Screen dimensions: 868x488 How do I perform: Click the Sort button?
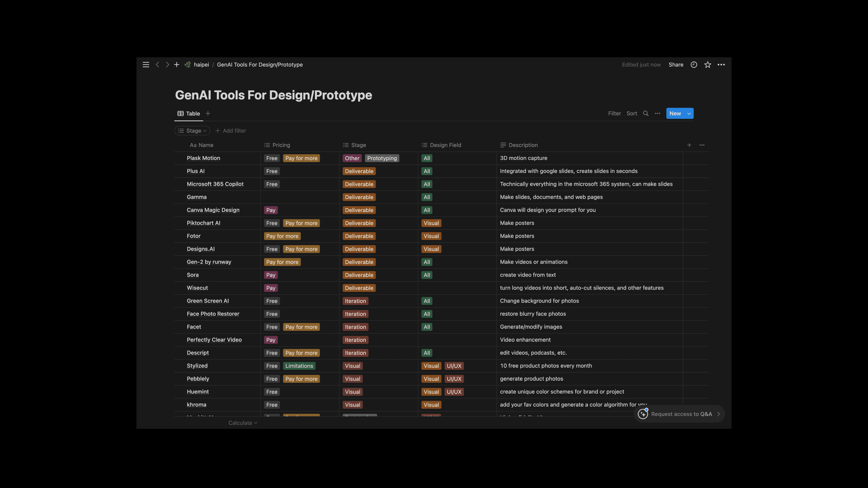[632, 114]
